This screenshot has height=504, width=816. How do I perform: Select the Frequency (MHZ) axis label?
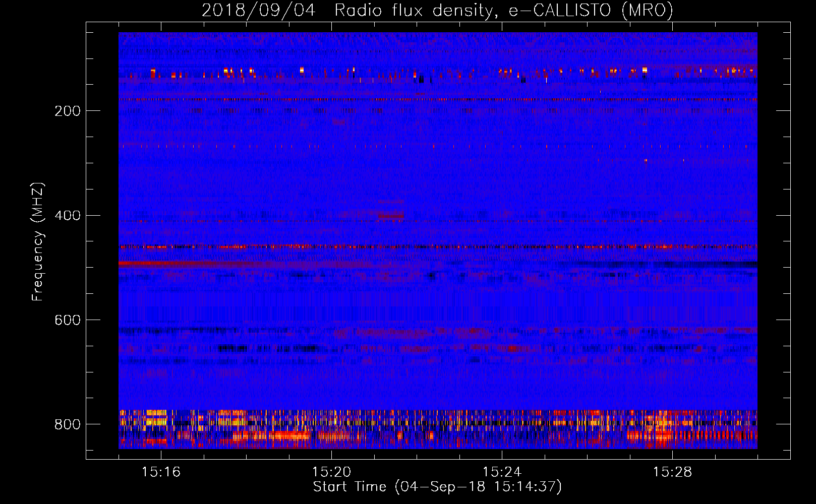pos(38,241)
